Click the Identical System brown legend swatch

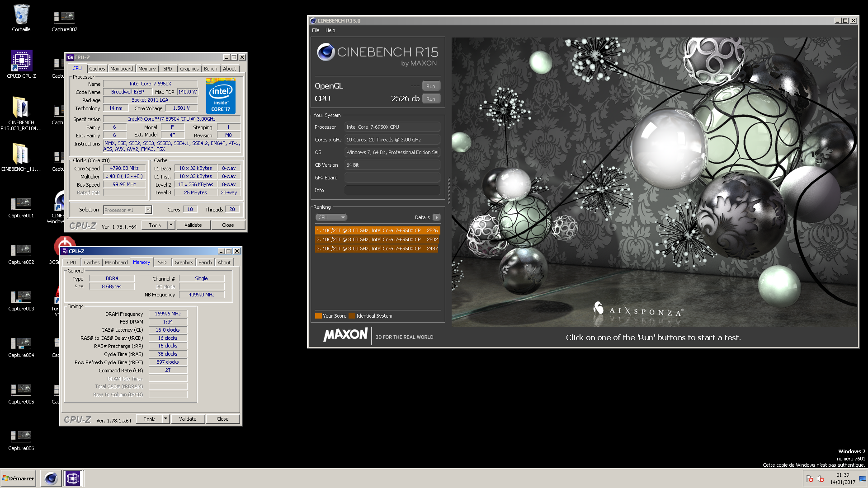click(352, 316)
